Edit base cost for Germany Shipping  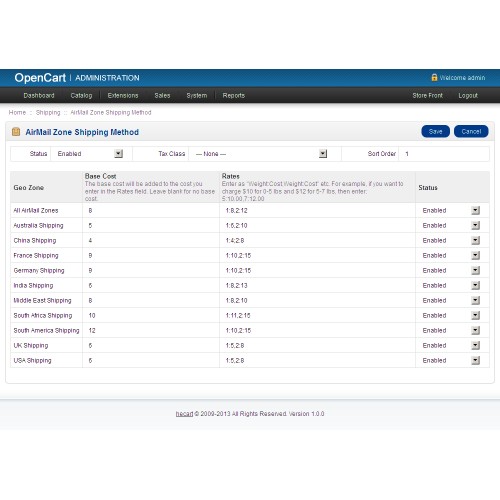[151, 270]
